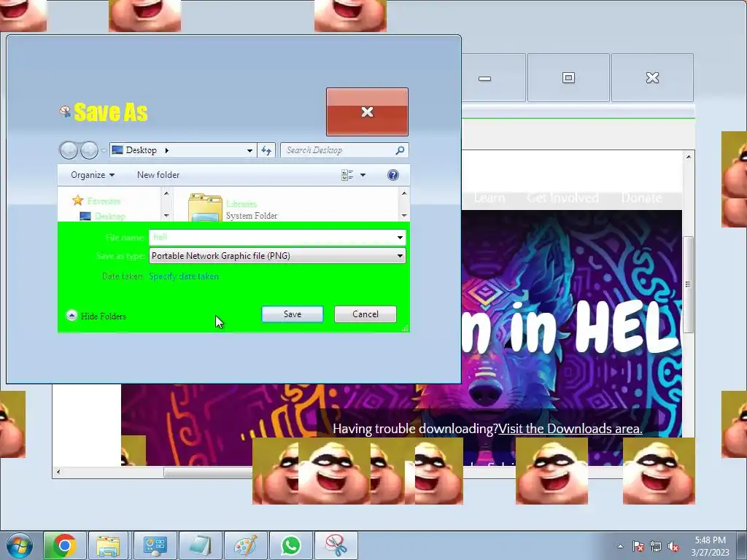
Task: Open the File name history dropdown
Action: point(400,237)
